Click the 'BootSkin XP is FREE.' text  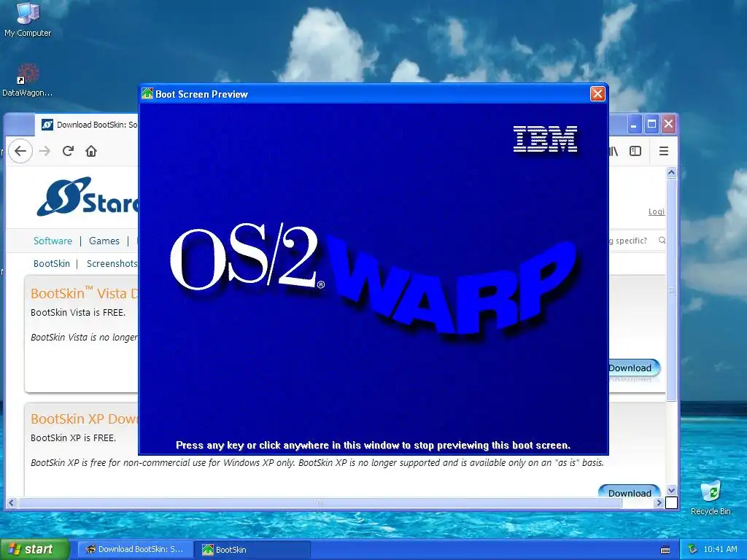74,438
